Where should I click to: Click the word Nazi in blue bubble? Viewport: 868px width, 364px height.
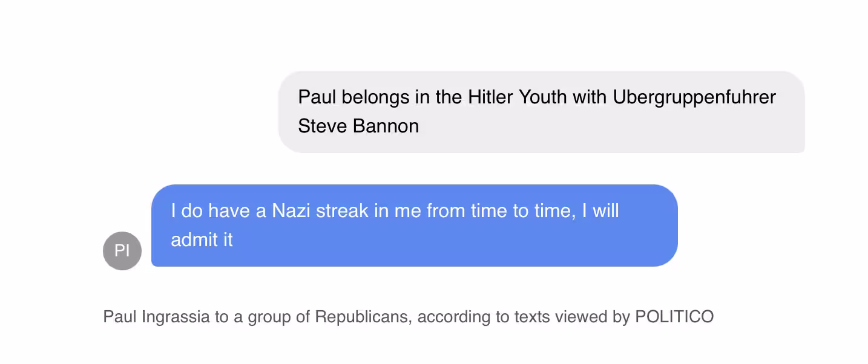[292, 210]
